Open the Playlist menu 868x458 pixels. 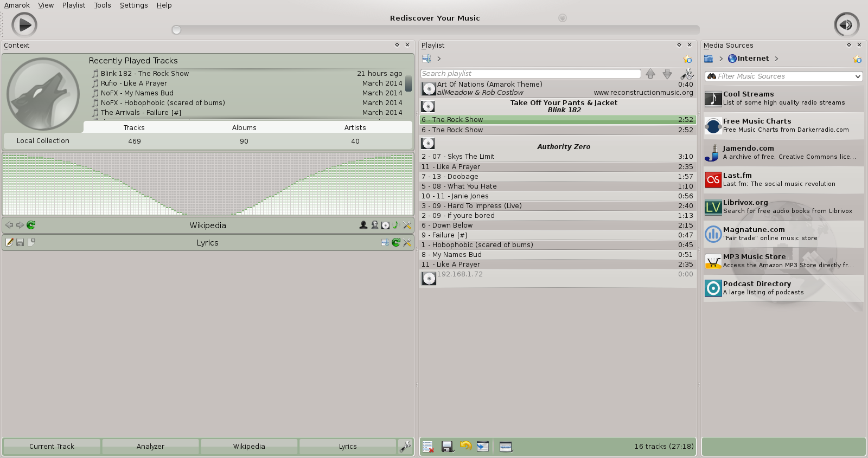coord(74,5)
